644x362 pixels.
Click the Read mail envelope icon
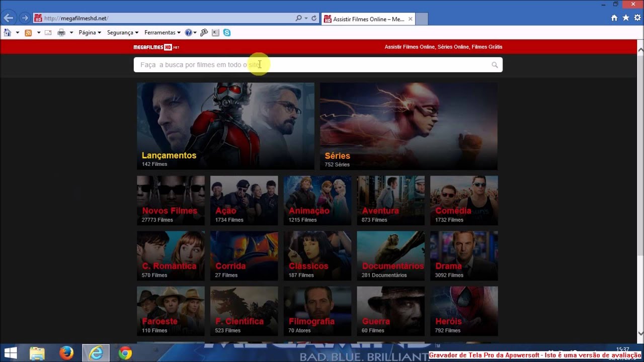48,33
